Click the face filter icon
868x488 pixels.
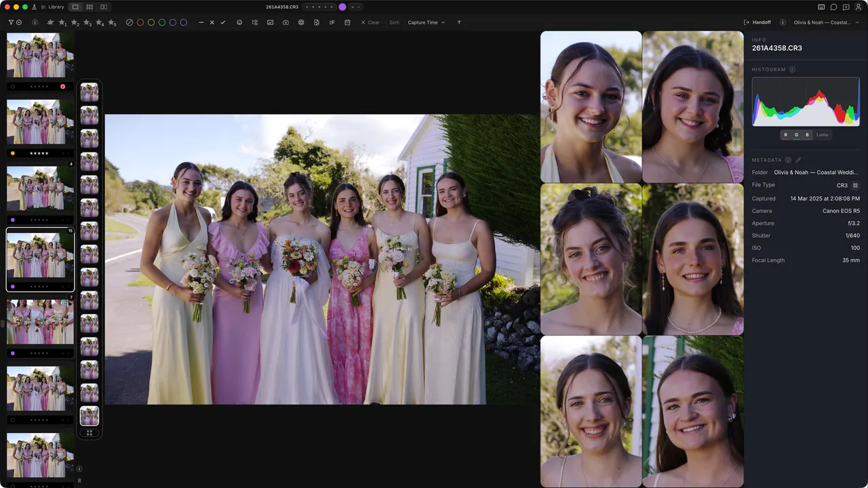point(239,22)
